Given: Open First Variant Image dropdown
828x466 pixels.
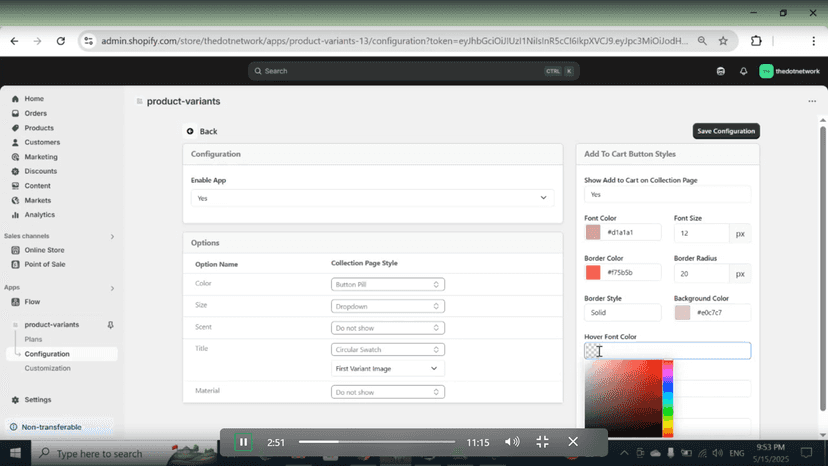Looking at the screenshot, I should point(388,368).
